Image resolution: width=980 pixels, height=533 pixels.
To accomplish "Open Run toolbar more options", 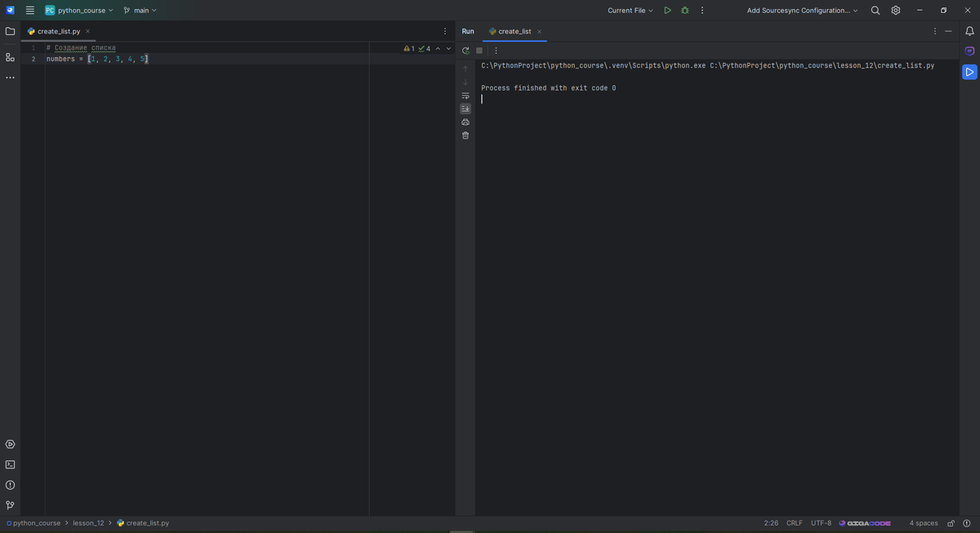I will point(495,51).
